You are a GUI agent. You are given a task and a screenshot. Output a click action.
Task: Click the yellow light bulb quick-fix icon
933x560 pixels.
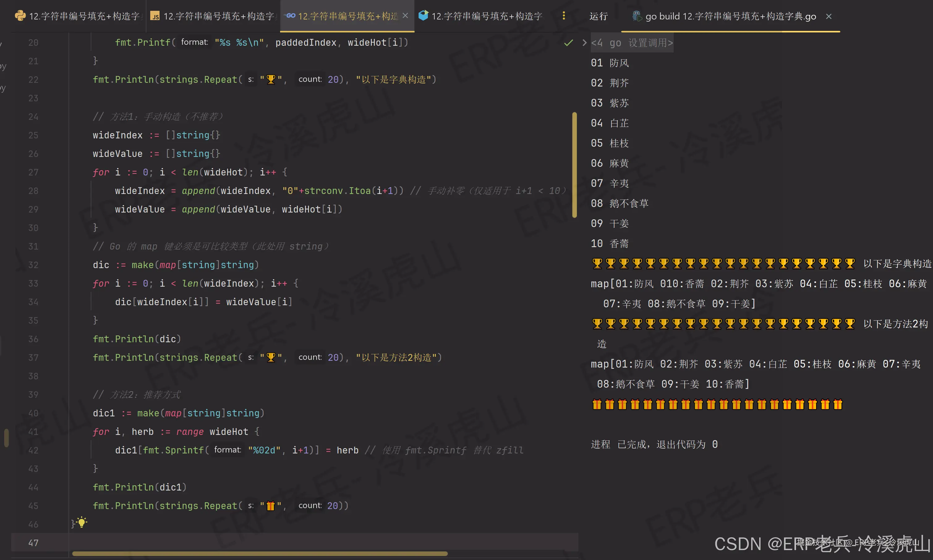click(x=82, y=522)
